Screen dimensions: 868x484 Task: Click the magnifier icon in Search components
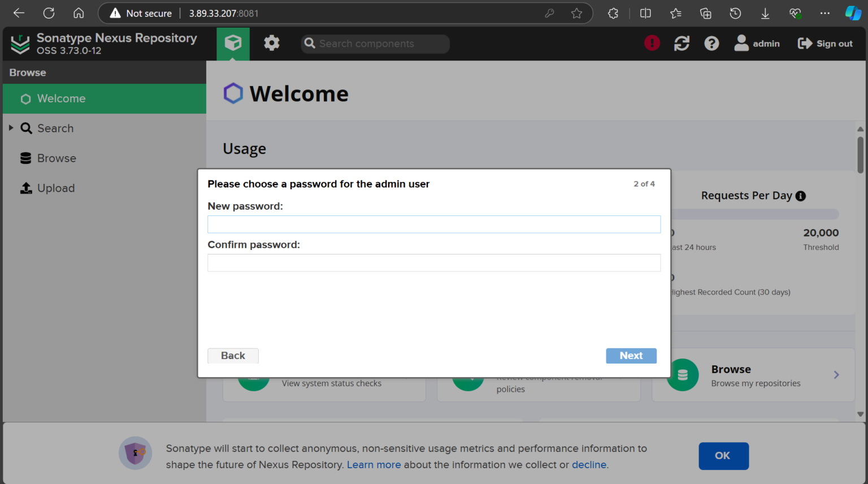pos(309,44)
